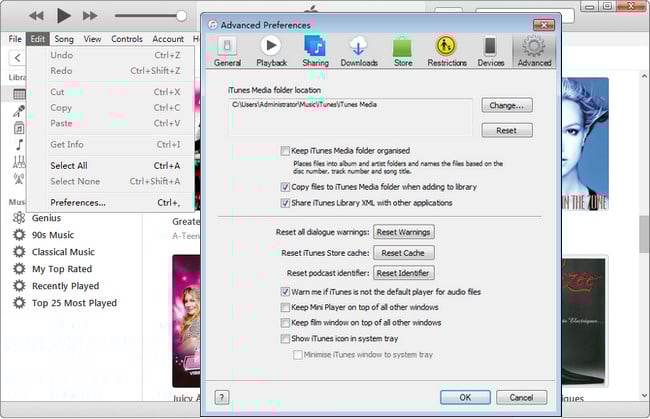650x419 pixels.
Task: Open the General preferences tab
Action: (x=227, y=51)
